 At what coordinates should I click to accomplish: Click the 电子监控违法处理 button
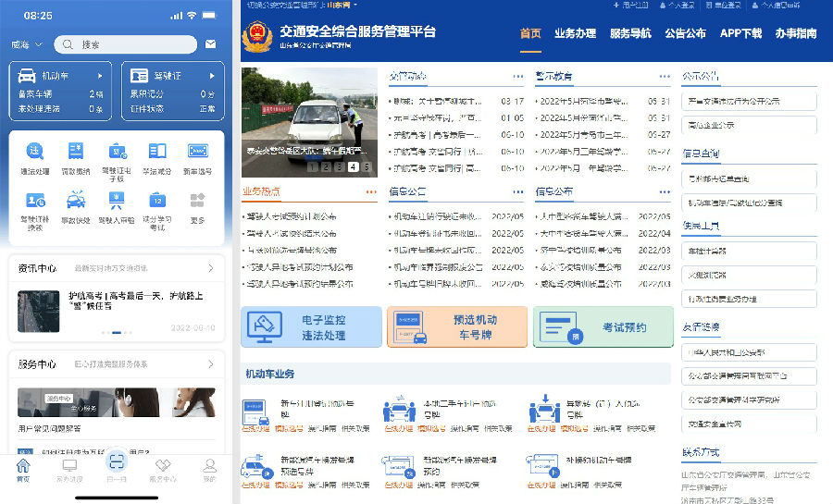(311, 327)
